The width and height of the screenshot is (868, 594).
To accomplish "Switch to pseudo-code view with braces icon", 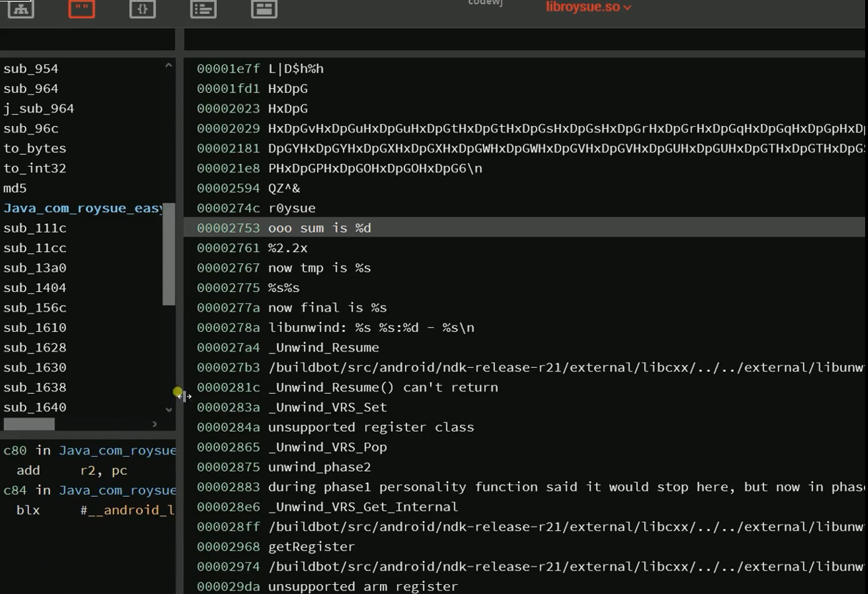I will point(142,9).
